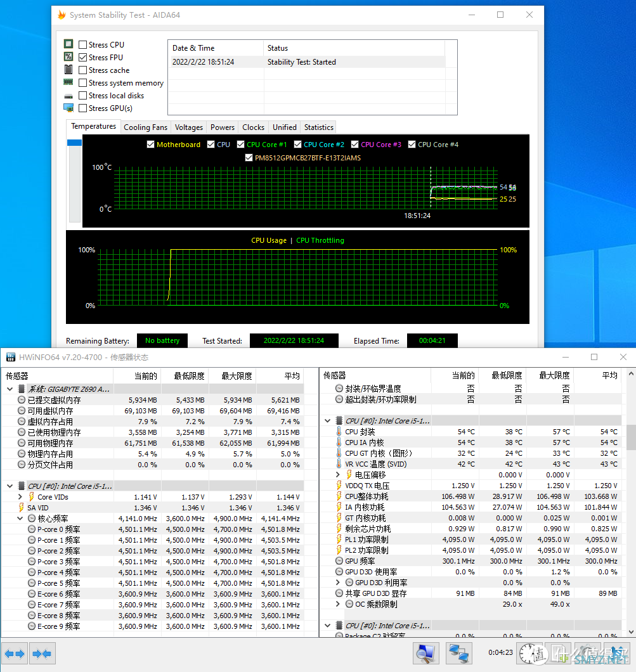636x672 pixels.
Task: Collapse the left CPU [#0] Intel Core i5 group
Action: click(10, 486)
